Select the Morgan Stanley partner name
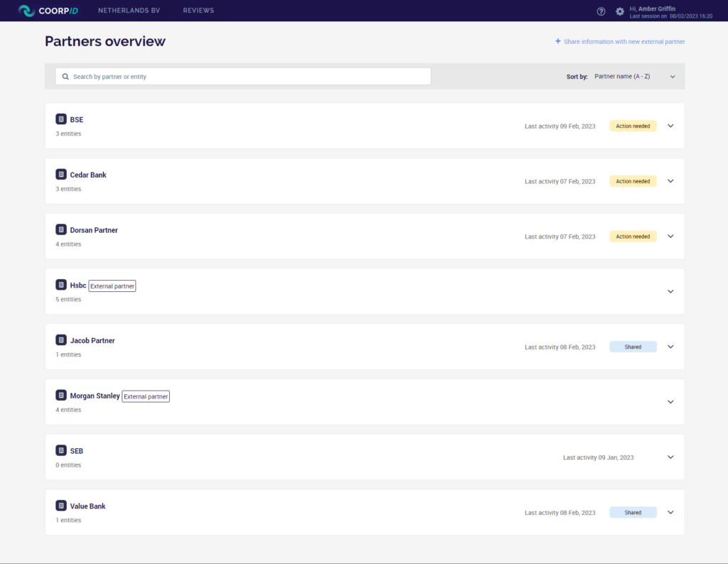The height and width of the screenshot is (564, 728). pyautogui.click(x=95, y=396)
